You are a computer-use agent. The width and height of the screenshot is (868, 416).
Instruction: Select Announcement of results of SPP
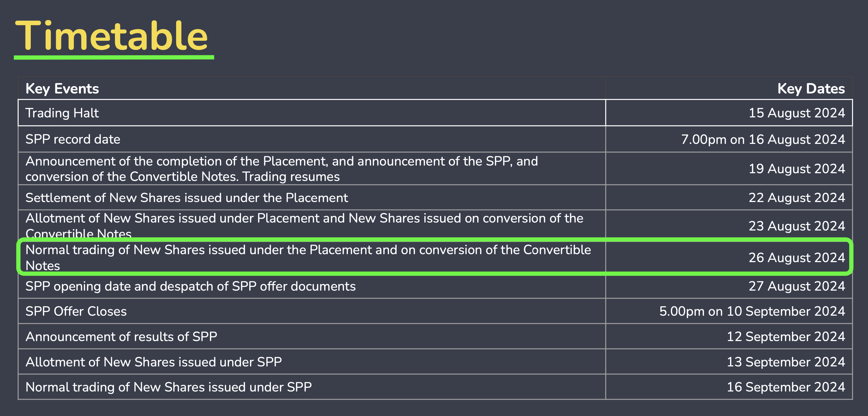(121, 337)
